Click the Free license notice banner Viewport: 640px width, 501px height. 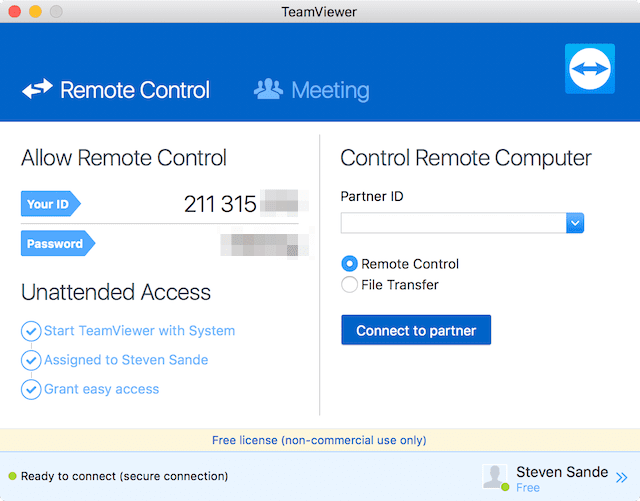click(319, 440)
